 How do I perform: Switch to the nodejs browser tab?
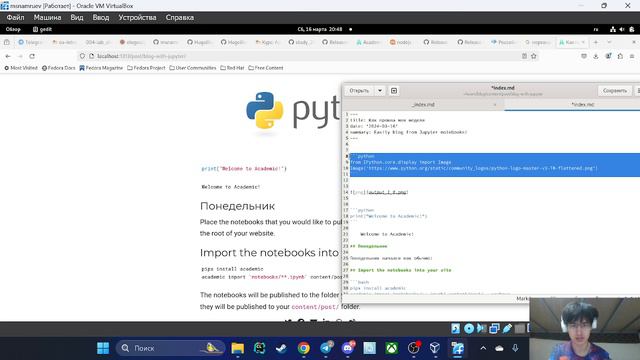click(x=401, y=42)
